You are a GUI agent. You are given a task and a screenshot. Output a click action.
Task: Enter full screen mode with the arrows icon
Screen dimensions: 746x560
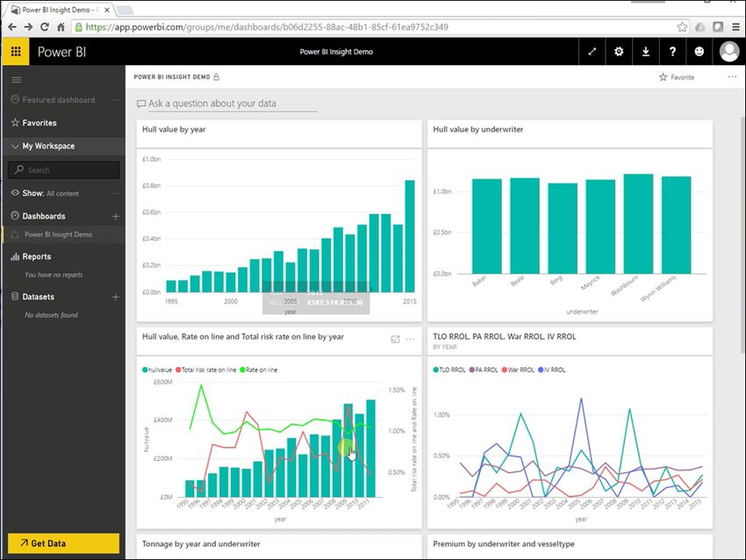click(592, 52)
